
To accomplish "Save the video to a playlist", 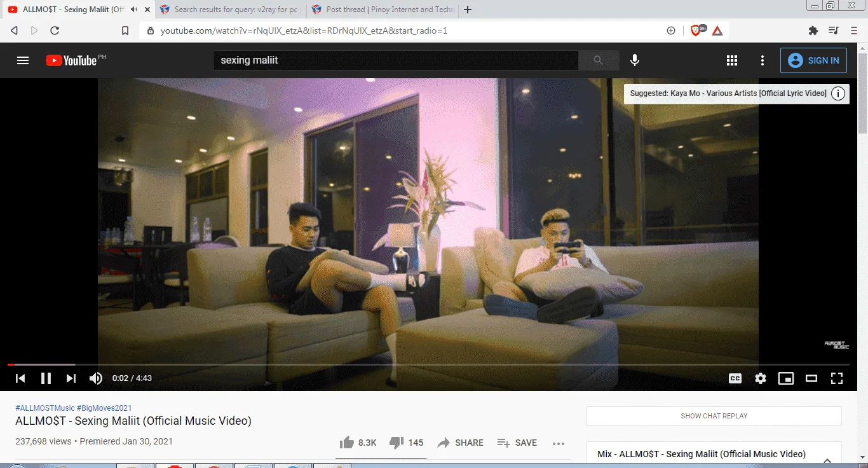I will click(x=517, y=443).
